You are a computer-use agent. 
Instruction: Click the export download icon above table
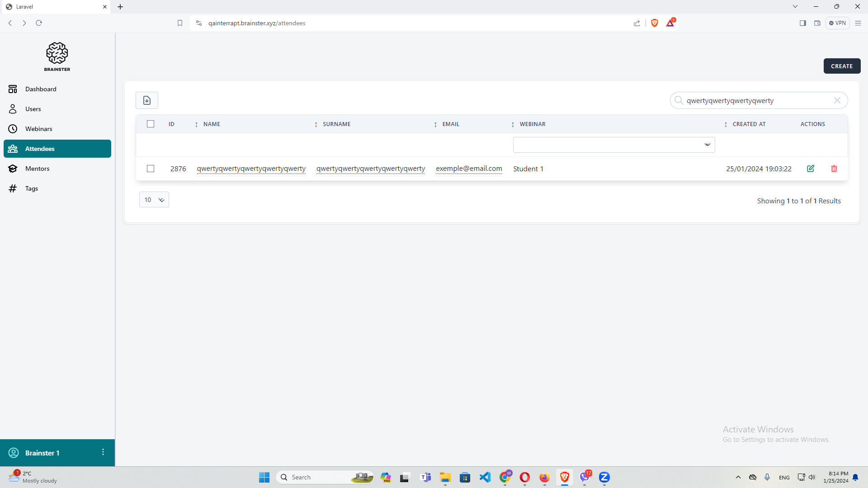147,100
